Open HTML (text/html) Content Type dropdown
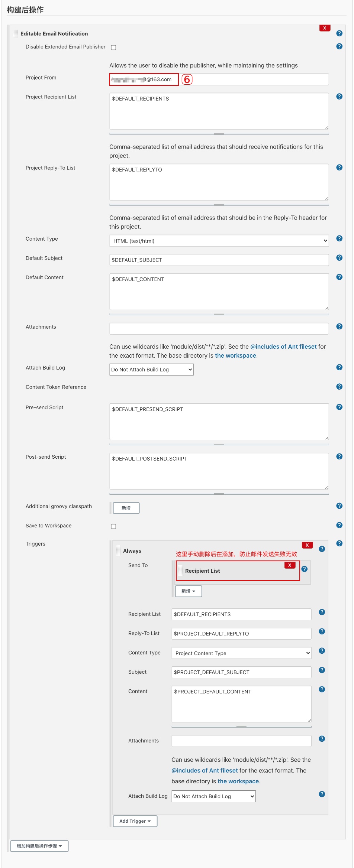 (x=219, y=241)
